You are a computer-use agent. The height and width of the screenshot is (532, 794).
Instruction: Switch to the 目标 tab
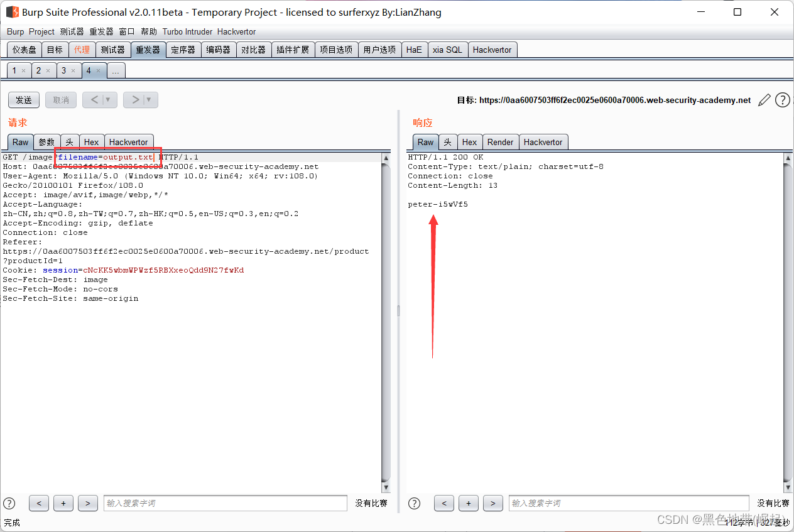coord(55,50)
